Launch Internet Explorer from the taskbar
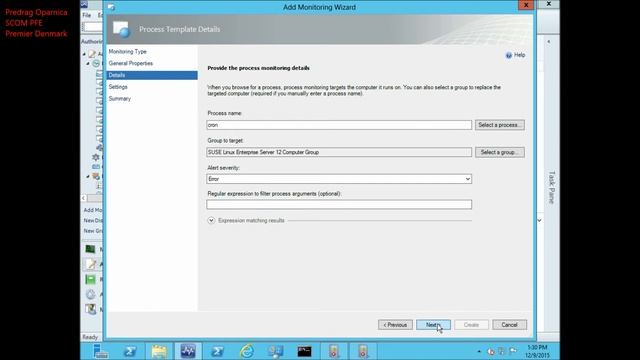Viewport: 640px width, 360px height. pos(247,351)
